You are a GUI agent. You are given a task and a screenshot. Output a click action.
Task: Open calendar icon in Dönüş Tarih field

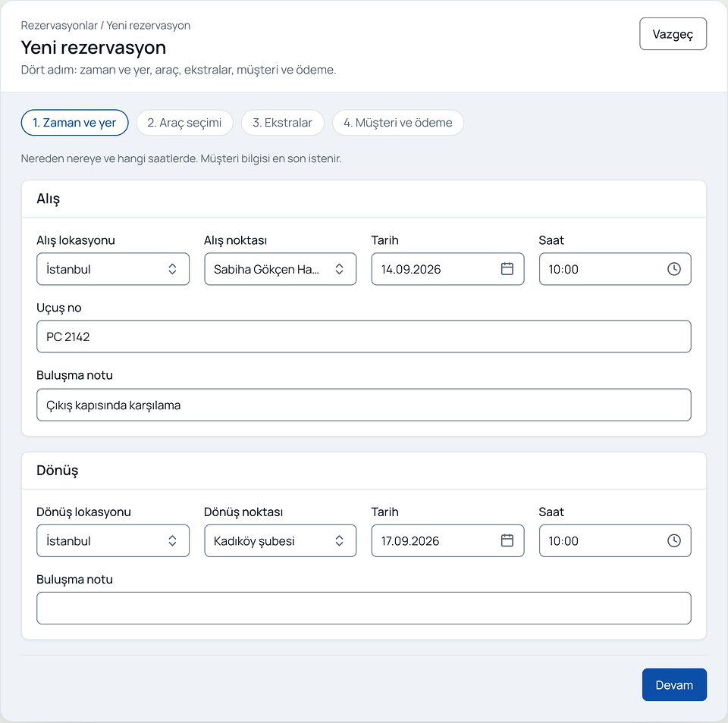507,540
